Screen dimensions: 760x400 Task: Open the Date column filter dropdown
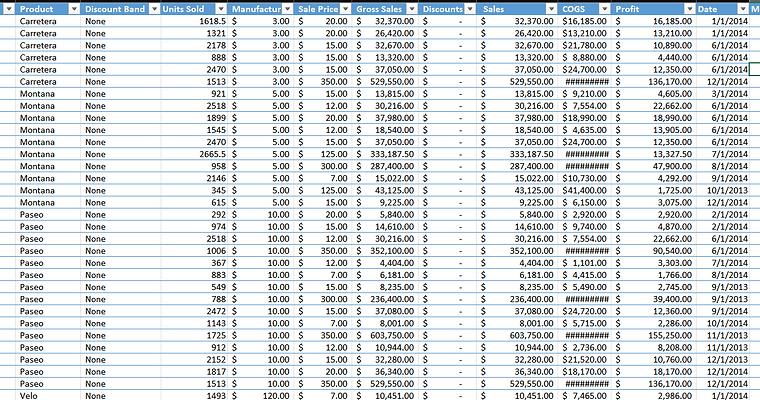coord(743,9)
